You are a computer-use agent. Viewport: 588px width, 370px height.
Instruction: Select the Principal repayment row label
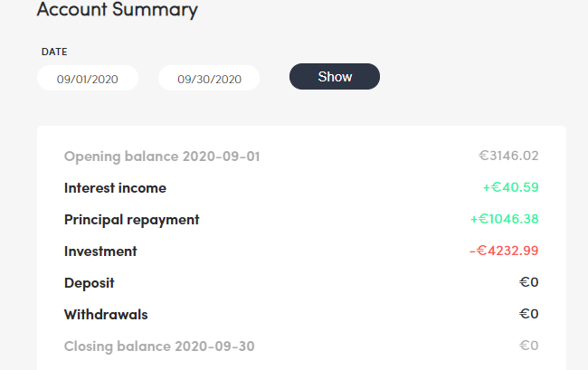pyautogui.click(x=131, y=220)
